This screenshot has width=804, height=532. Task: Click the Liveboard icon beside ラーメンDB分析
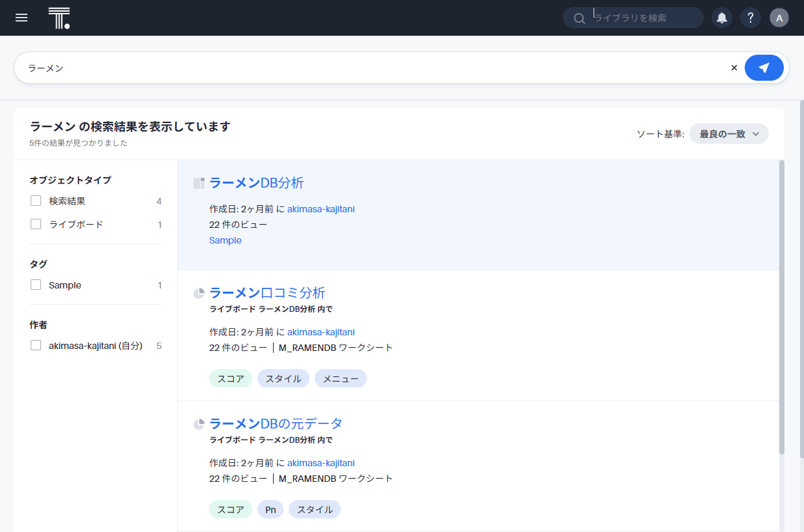[199, 184]
